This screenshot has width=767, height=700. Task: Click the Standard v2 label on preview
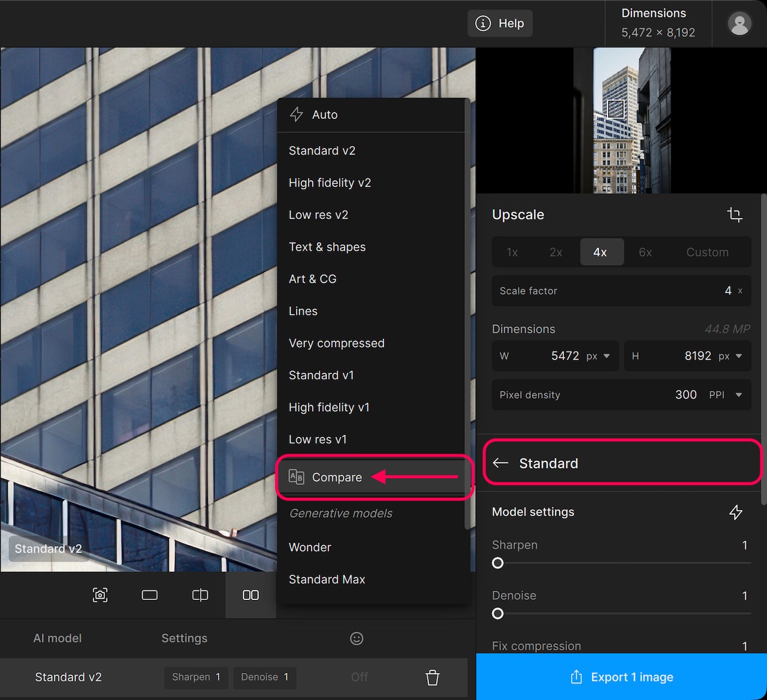pos(49,548)
